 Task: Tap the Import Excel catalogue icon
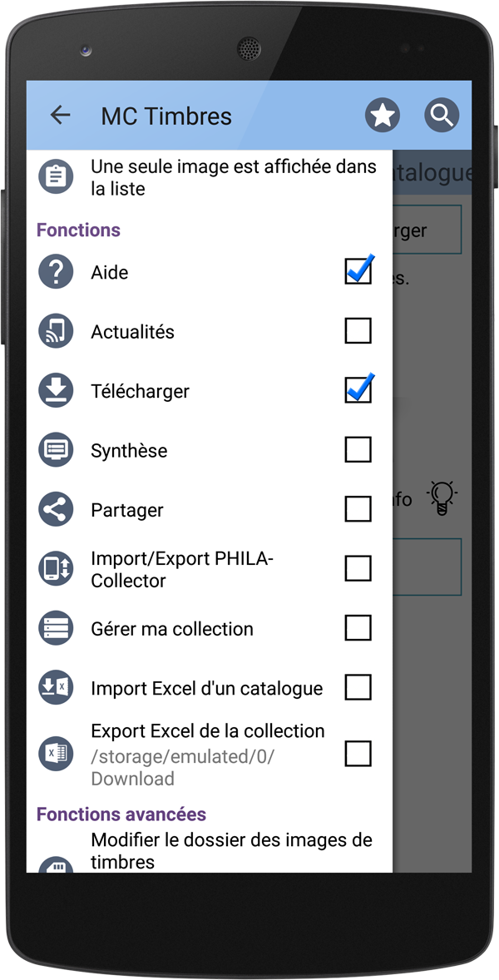(57, 687)
